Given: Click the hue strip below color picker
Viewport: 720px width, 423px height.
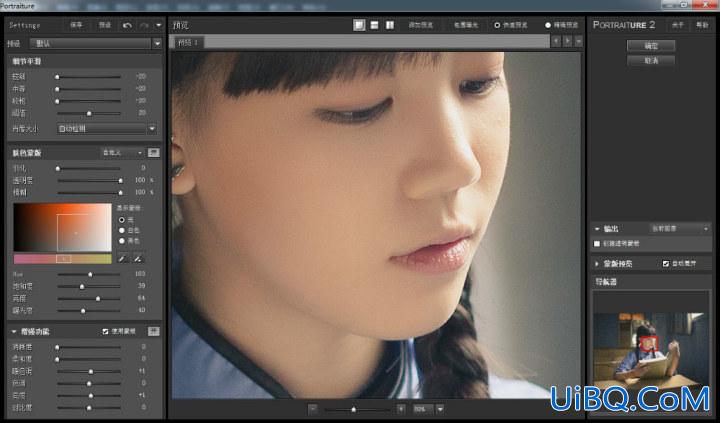Looking at the screenshot, I should tap(62, 259).
